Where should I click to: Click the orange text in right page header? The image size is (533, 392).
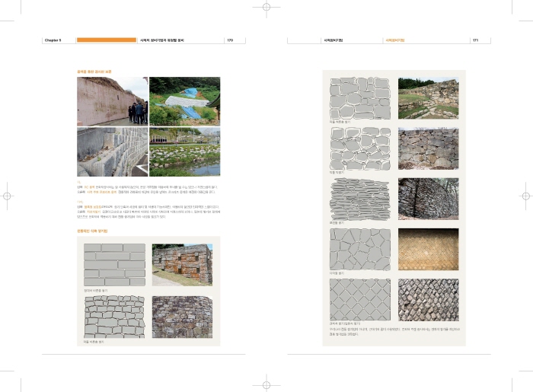tap(394, 40)
